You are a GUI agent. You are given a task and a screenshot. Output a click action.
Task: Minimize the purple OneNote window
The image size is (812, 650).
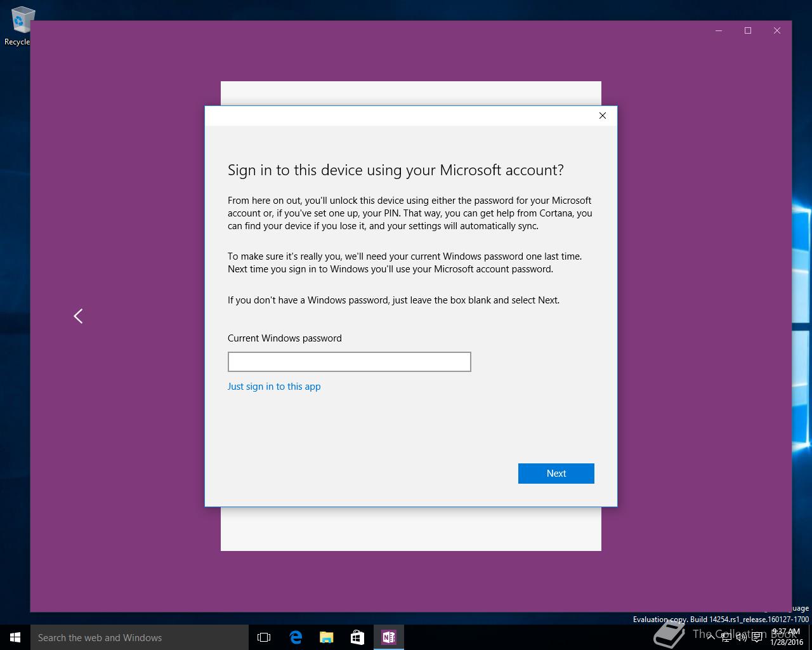coord(719,30)
